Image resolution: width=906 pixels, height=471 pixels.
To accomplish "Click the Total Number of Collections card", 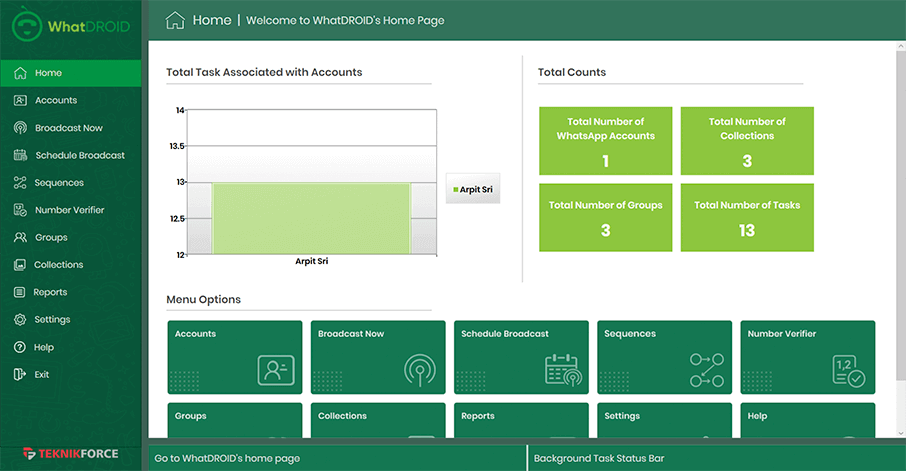I will point(747,140).
